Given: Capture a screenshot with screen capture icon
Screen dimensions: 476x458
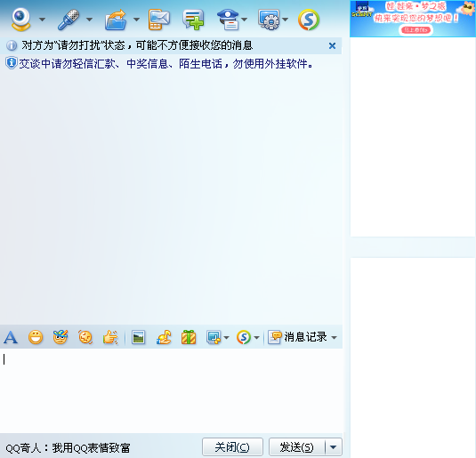Looking at the screenshot, I should pyautogui.click(x=214, y=337).
